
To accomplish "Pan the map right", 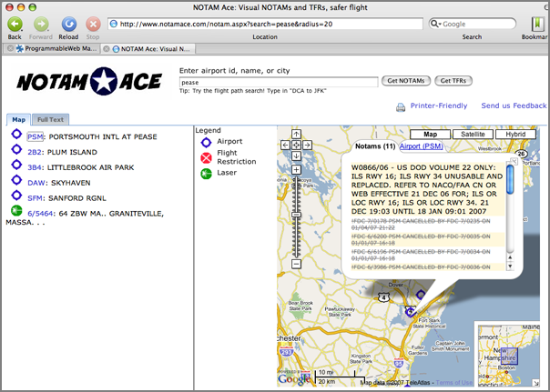I will 307,145.
